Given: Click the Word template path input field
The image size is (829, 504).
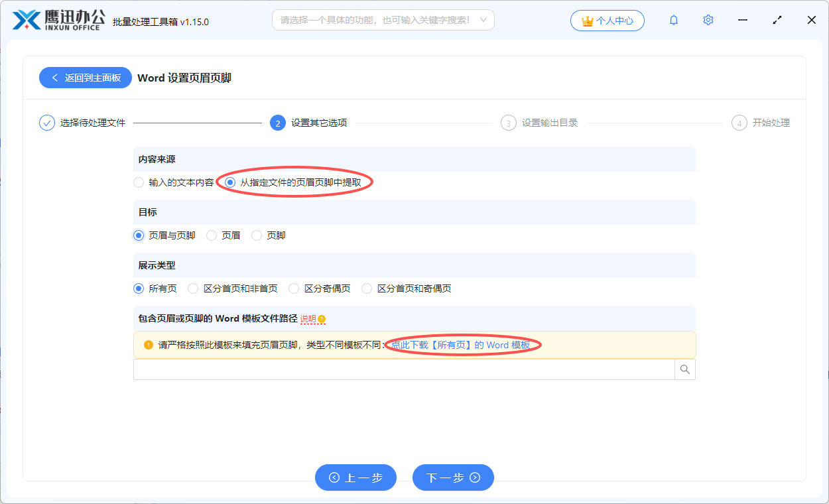Looking at the screenshot, I should (x=404, y=369).
